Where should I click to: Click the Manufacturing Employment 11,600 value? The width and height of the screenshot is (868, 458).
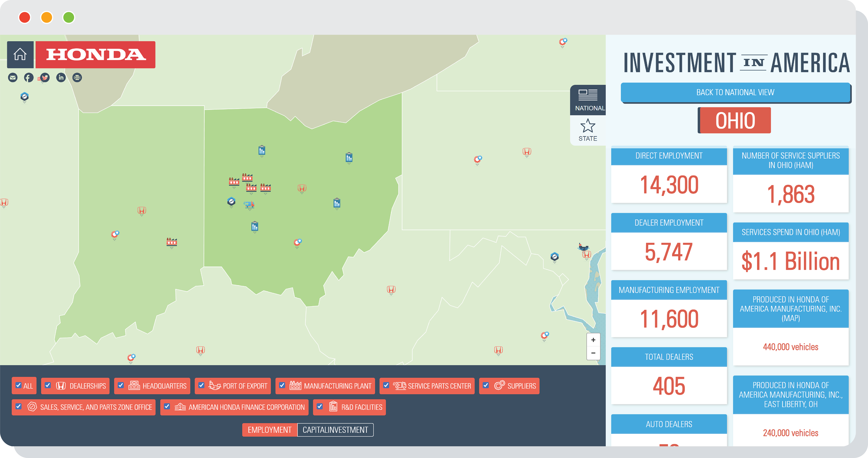[669, 319]
